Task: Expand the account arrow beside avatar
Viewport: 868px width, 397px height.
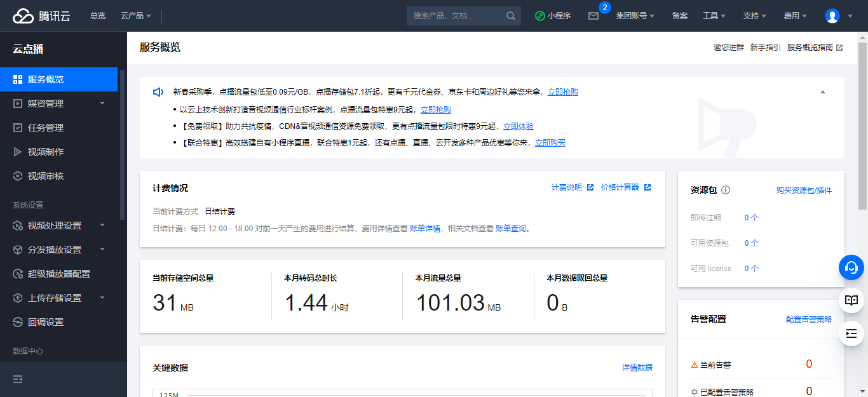Action: [851, 16]
